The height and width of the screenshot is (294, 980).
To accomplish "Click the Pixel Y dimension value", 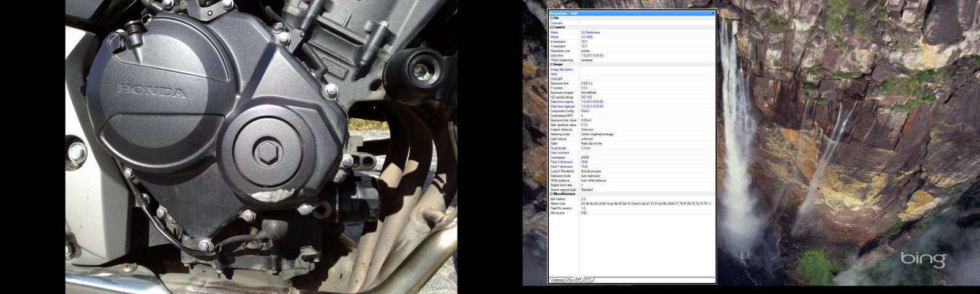I will coord(584,167).
